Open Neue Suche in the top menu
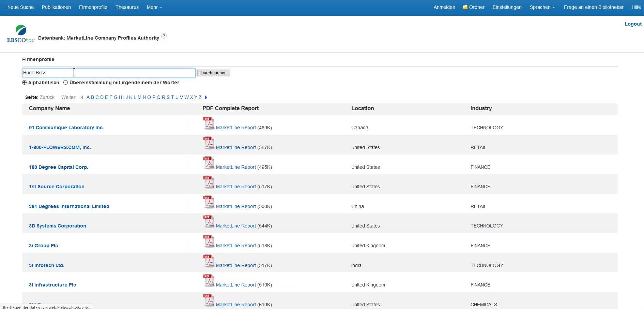 pos(20,7)
